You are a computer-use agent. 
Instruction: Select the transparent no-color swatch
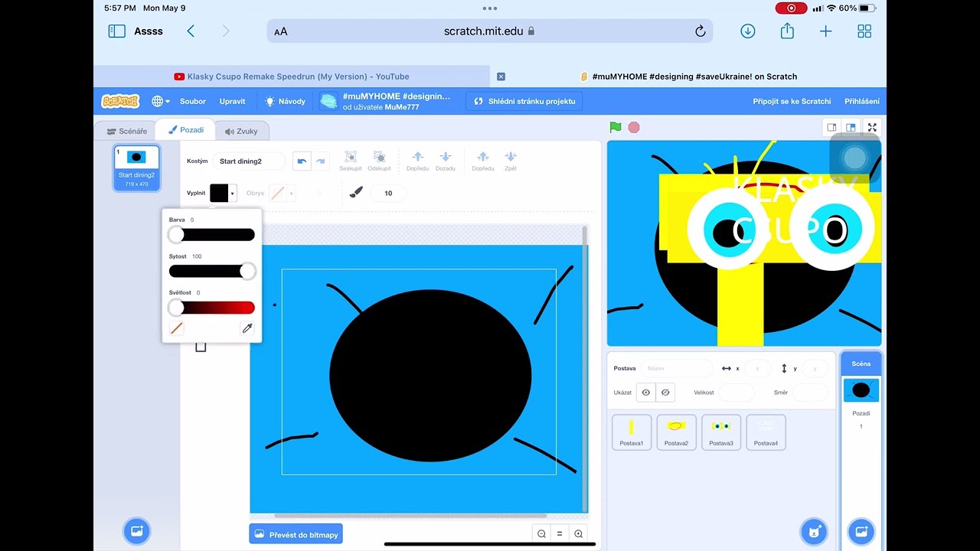(x=177, y=328)
